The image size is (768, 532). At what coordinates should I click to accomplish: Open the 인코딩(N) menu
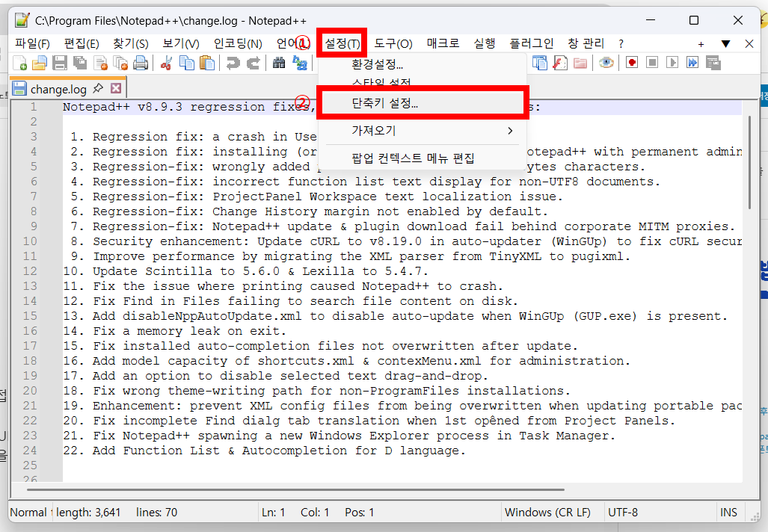pos(238,43)
